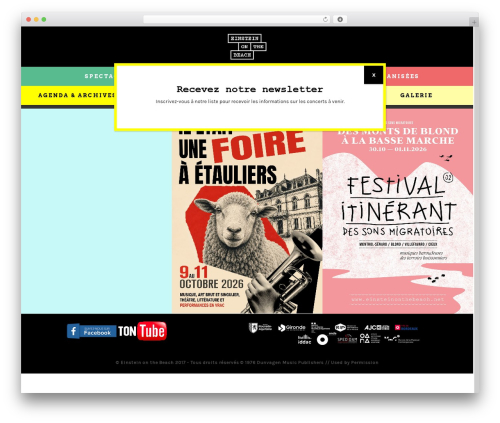
Task: Open a new browser tab
Action: tap(474, 22)
